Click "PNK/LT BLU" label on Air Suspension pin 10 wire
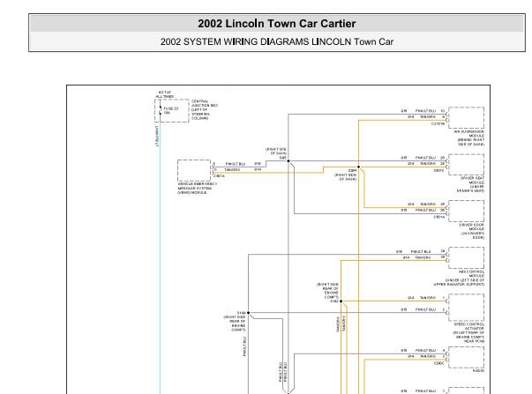 coord(425,111)
